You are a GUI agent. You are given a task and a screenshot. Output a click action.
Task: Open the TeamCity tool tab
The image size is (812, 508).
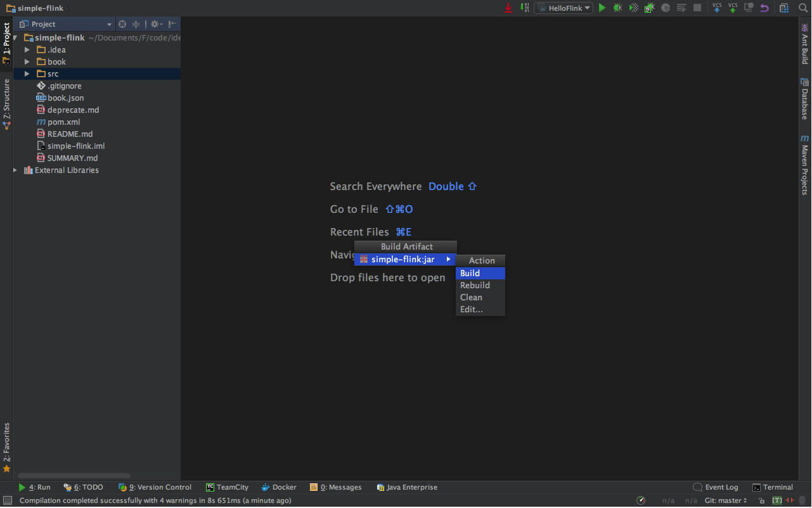coord(227,488)
